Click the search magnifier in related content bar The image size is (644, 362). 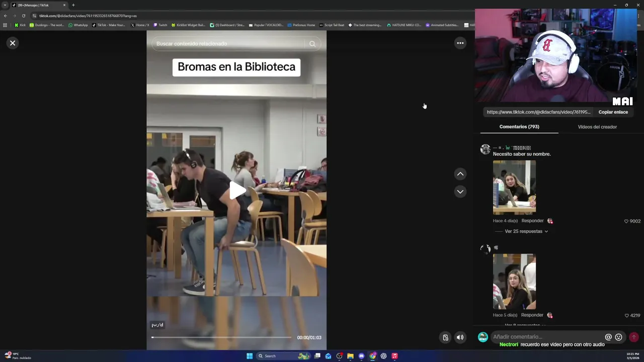pos(312,44)
